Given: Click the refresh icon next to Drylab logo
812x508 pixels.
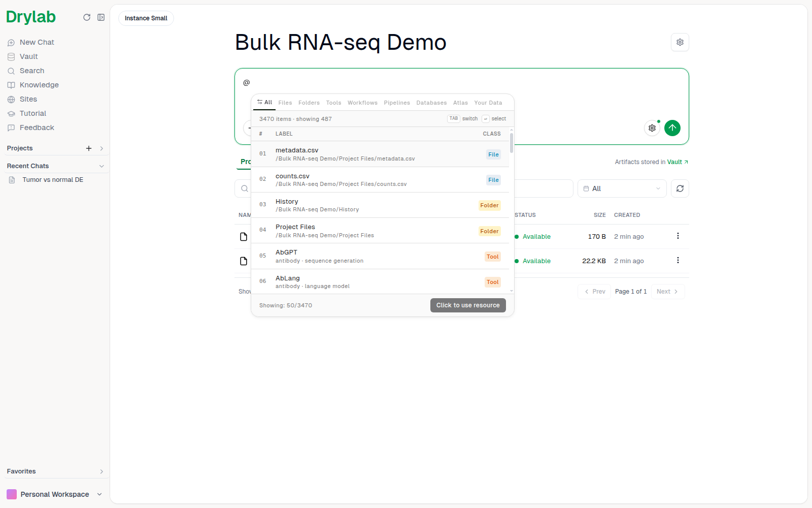Looking at the screenshot, I should [87, 17].
